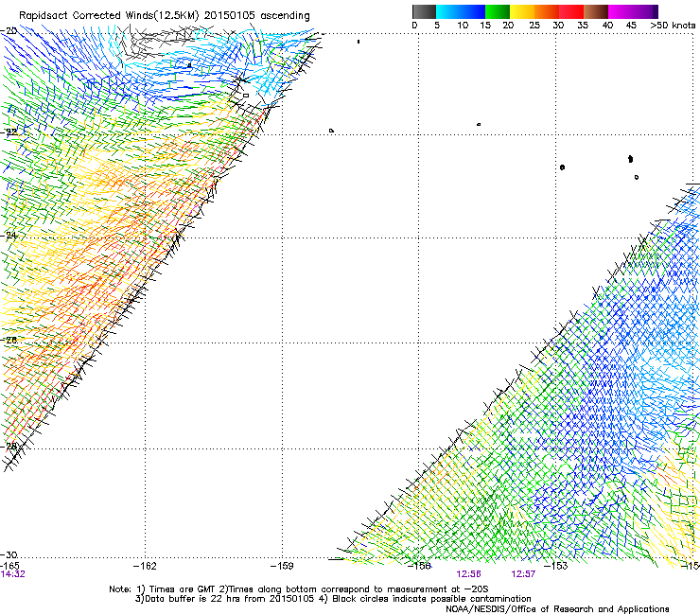Select the purple 45-50 knots legend color
This screenshot has height=615, width=700.
pos(645,11)
